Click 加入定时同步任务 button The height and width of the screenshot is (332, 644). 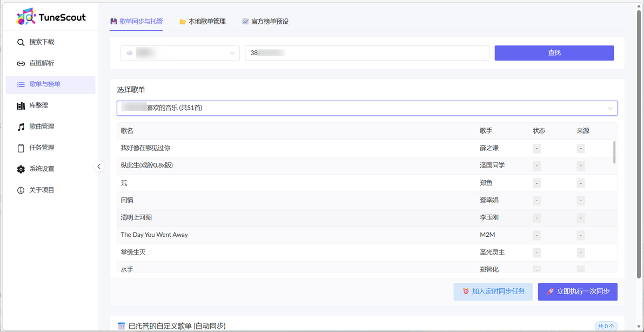493,292
